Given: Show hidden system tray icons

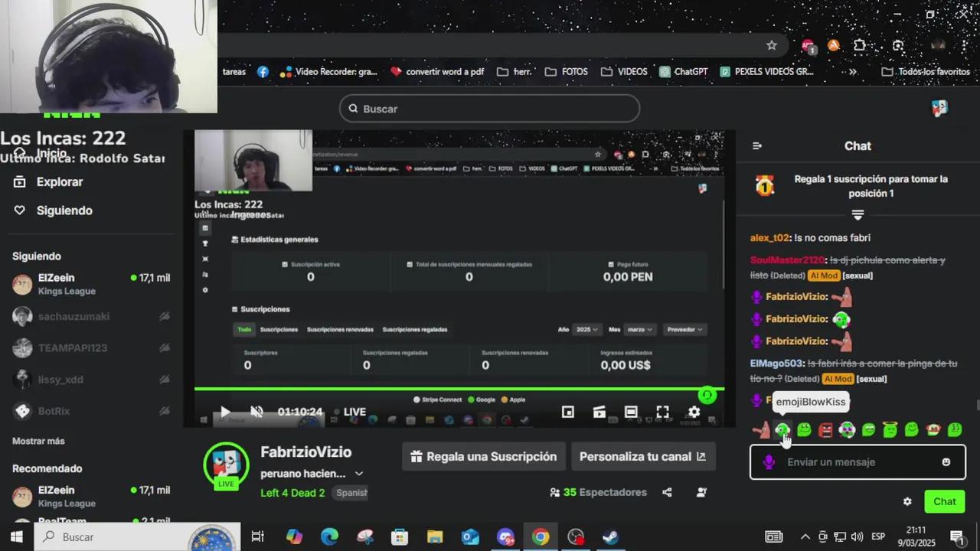Looking at the screenshot, I should click(805, 536).
